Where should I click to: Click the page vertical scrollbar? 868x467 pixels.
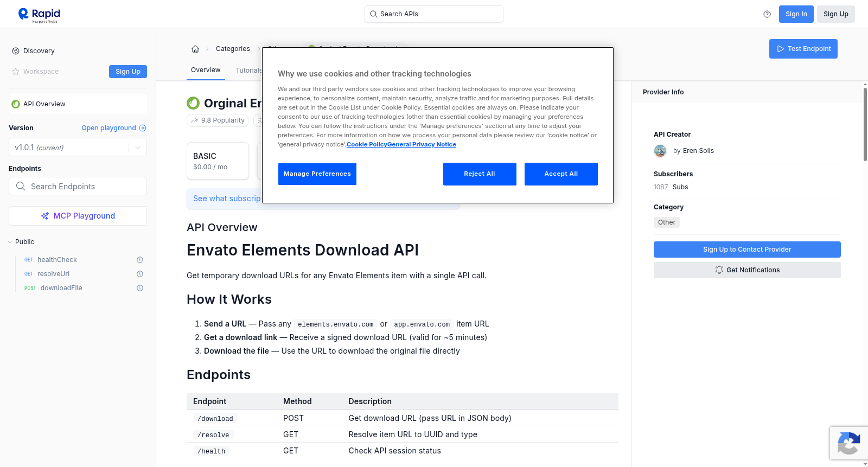coord(865,125)
